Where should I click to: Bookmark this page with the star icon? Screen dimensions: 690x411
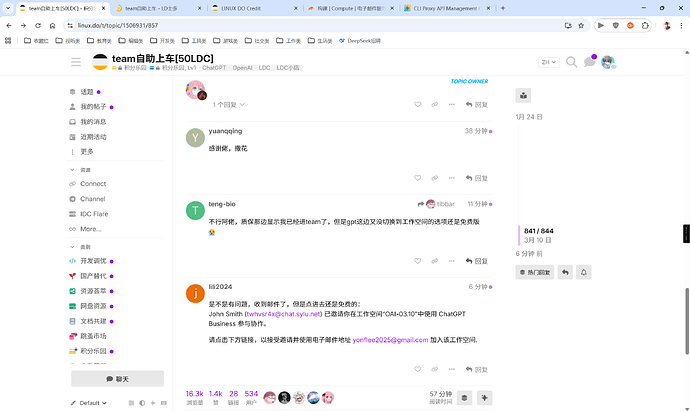coord(581,26)
